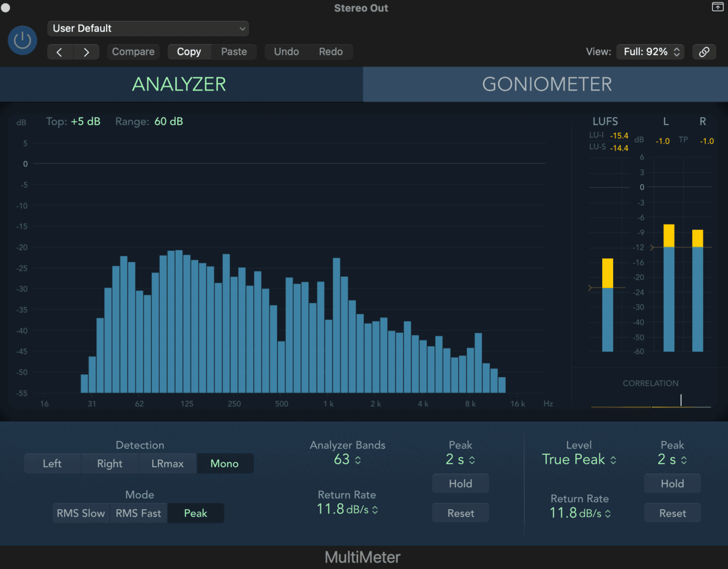Click the MultiMeter plug-in name label
Viewport: 728px width, 569px height.
363,558
